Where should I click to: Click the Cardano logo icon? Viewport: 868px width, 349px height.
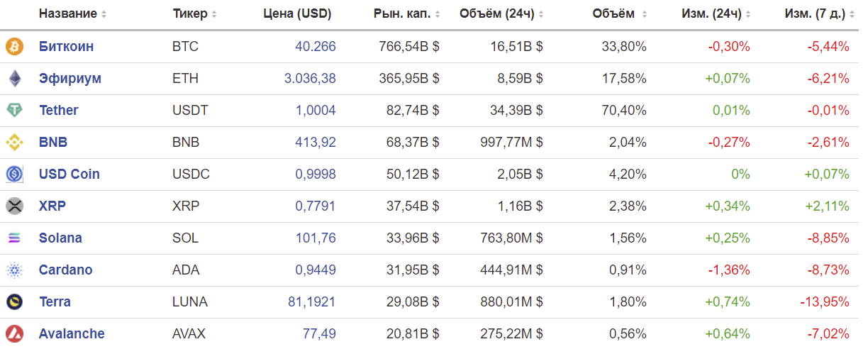tap(15, 270)
